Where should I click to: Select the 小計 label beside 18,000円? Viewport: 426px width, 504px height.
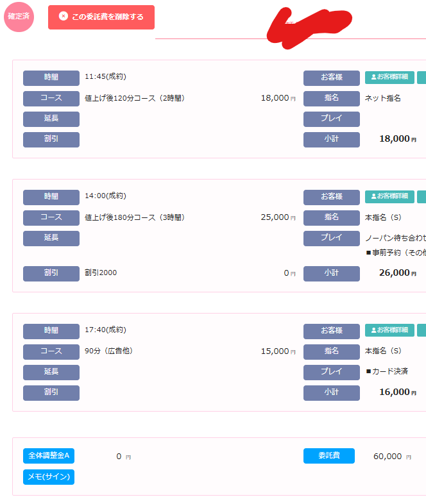(x=332, y=139)
